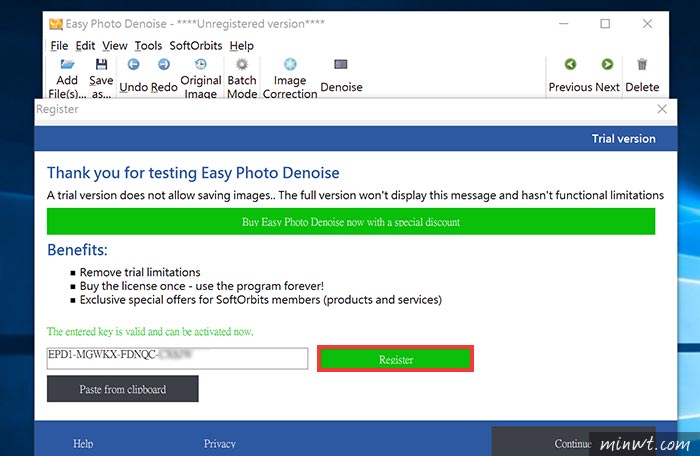The height and width of the screenshot is (456, 700).
Task: Go to Next image arrow icon
Action: pyautogui.click(x=607, y=64)
